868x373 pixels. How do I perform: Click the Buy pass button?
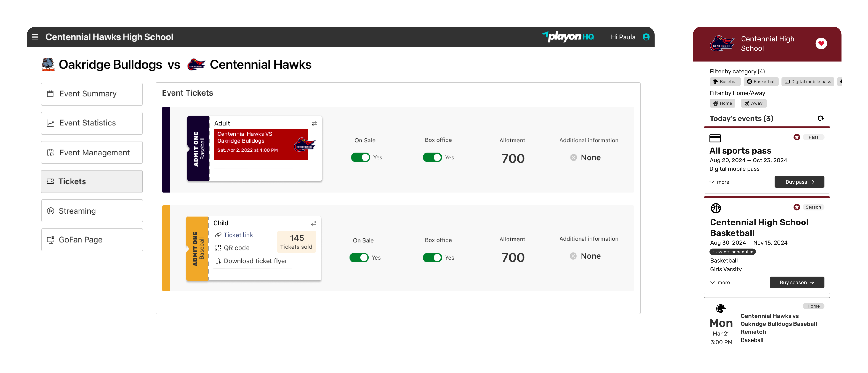click(799, 182)
